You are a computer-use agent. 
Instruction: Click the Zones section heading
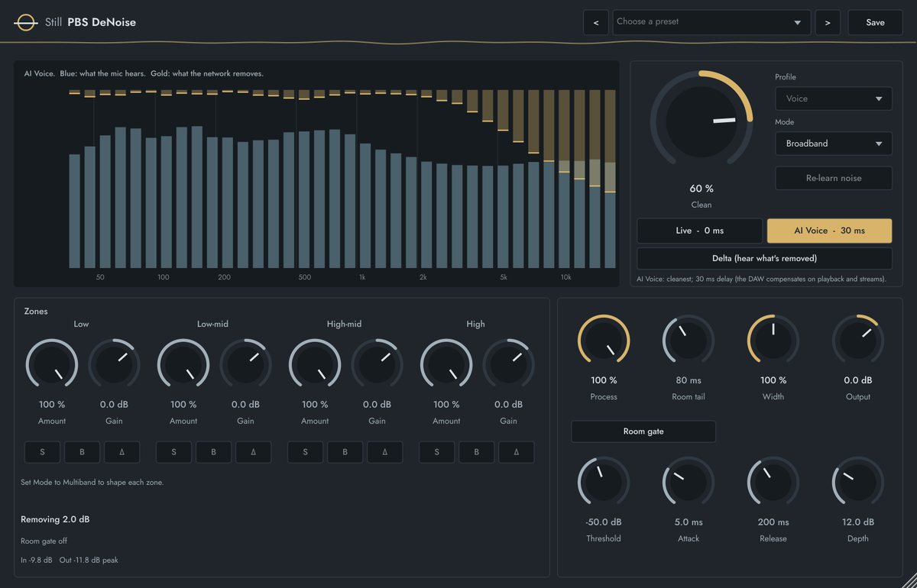(x=36, y=312)
